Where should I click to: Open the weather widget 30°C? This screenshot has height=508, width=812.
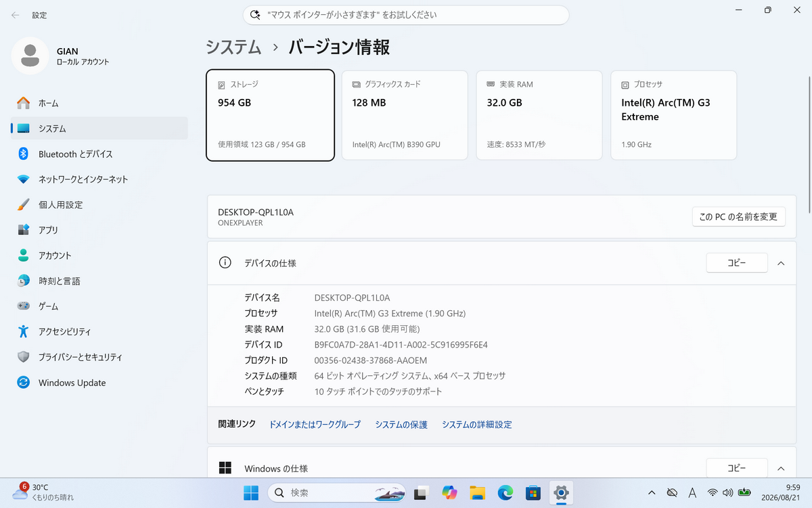pos(43,492)
